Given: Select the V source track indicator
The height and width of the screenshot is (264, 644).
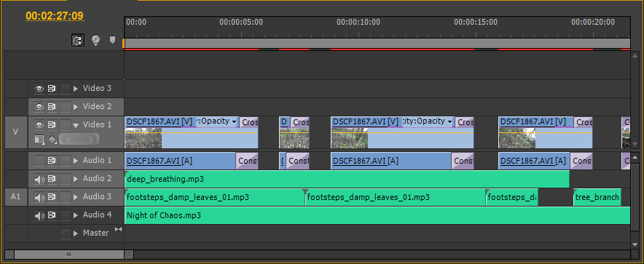Looking at the screenshot, I should coord(16,132).
